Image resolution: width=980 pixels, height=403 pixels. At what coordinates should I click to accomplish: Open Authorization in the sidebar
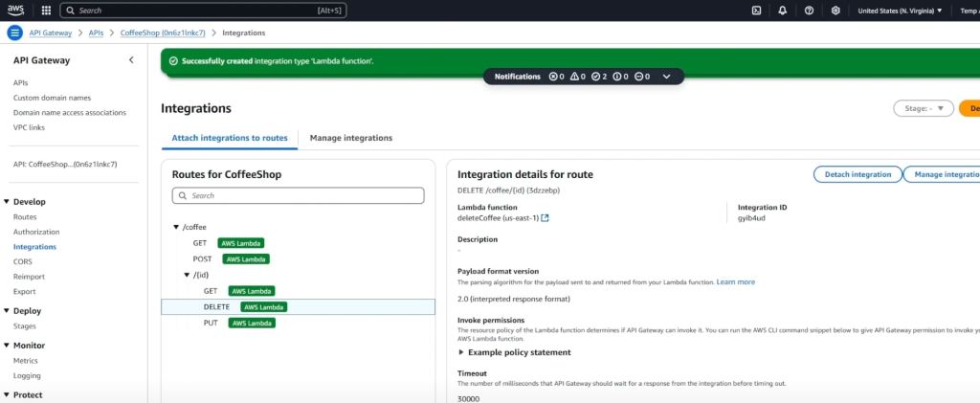tap(36, 232)
